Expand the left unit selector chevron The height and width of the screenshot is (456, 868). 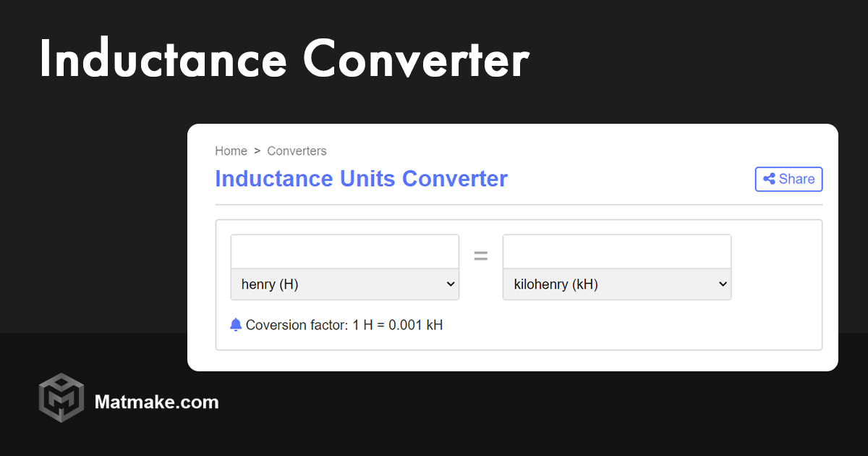click(450, 284)
